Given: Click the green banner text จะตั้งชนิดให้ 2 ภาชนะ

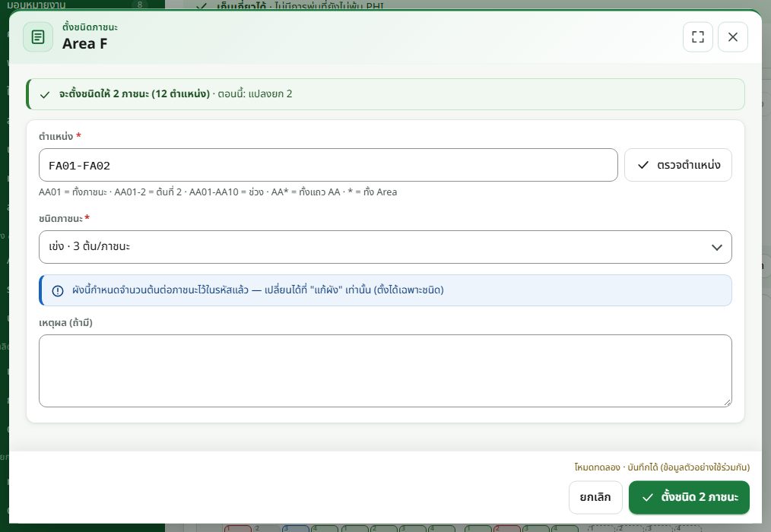Looking at the screenshot, I should click(135, 94).
